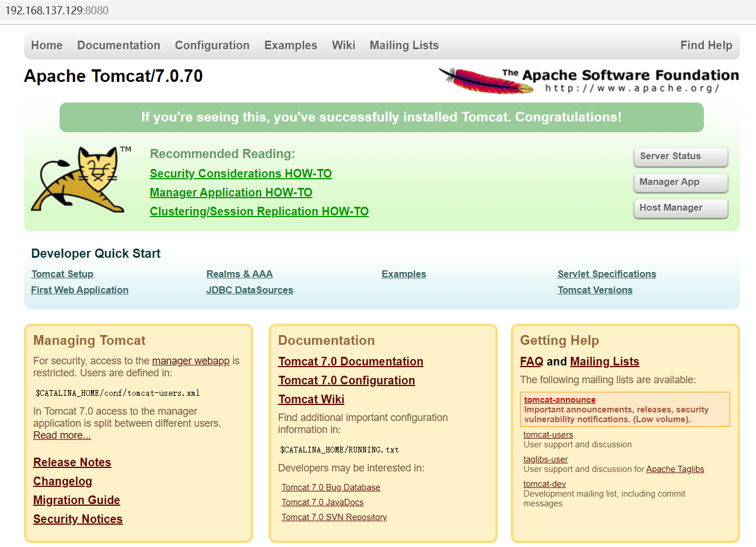Go to Configuration in the top nav
Viewport: 756px width, 547px height.
click(x=212, y=45)
